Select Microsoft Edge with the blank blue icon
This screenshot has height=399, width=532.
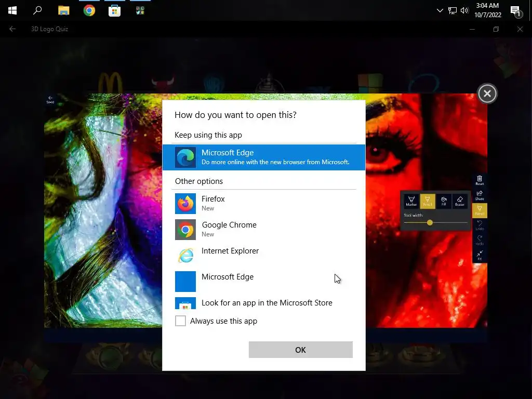(263, 281)
